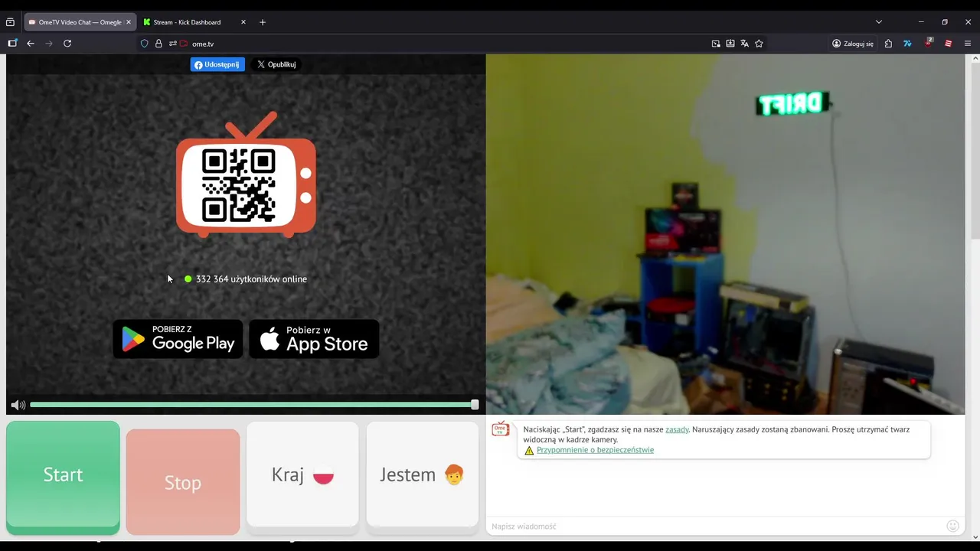Open a new browser tab
980x551 pixels.
pos(263,22)
